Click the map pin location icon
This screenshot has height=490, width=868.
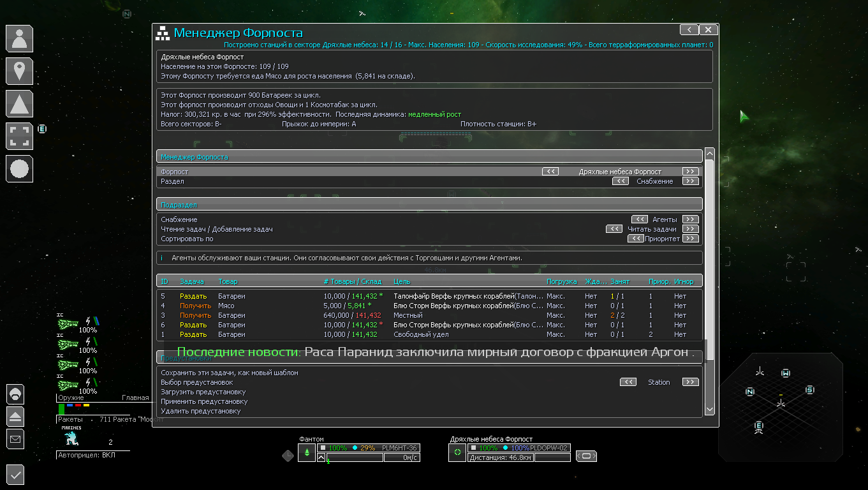point(19,71)
